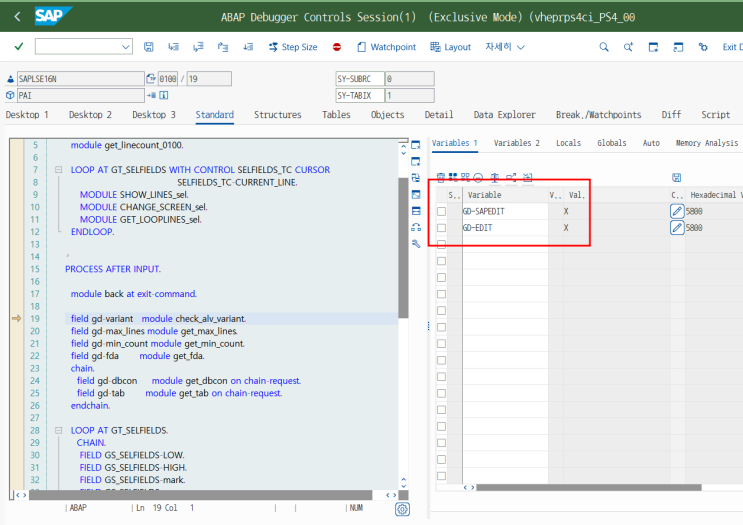The image size is (743, 525).
Task: Expand the 자세히 (More) menu
Action: click(x=503, y=47)
